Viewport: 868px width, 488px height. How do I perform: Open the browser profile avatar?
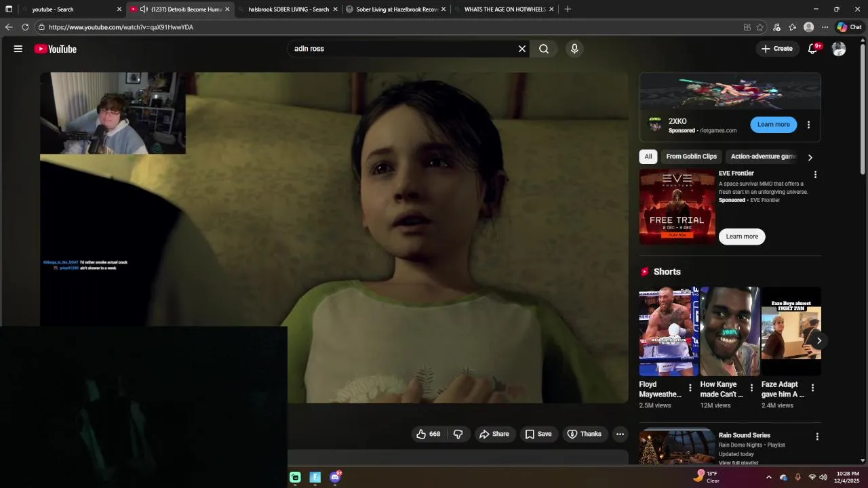(808, 27)
